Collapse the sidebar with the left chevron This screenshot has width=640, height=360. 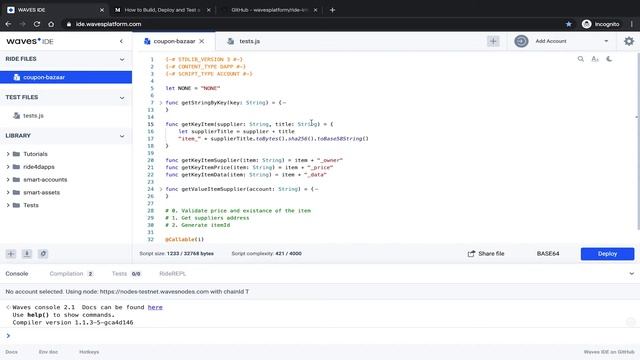pos(121,41)
